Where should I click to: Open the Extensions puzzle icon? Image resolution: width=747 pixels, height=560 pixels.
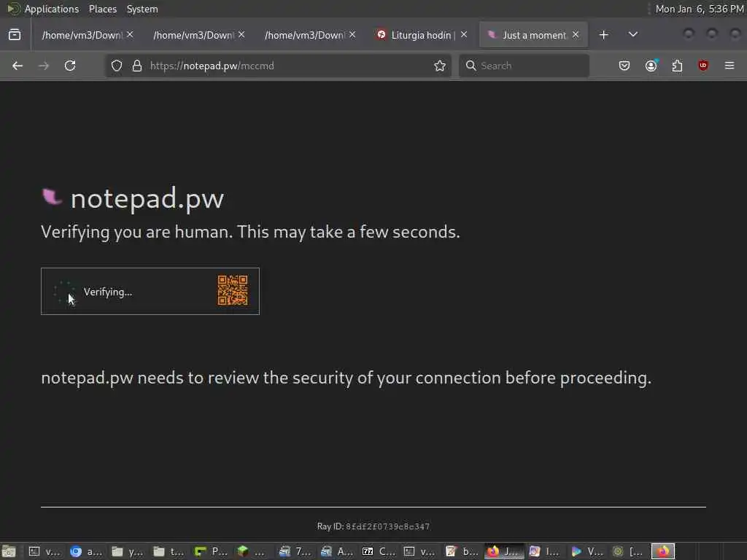click(677, 66)
